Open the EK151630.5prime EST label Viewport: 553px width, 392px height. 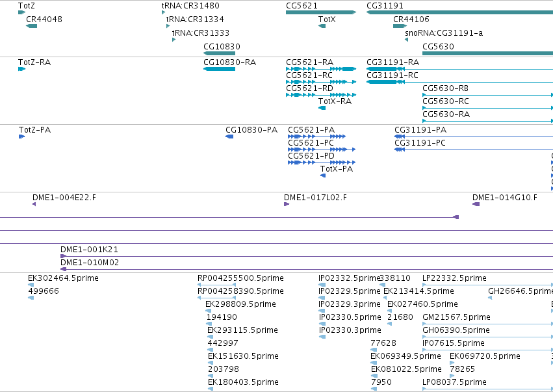pos(243,356)
